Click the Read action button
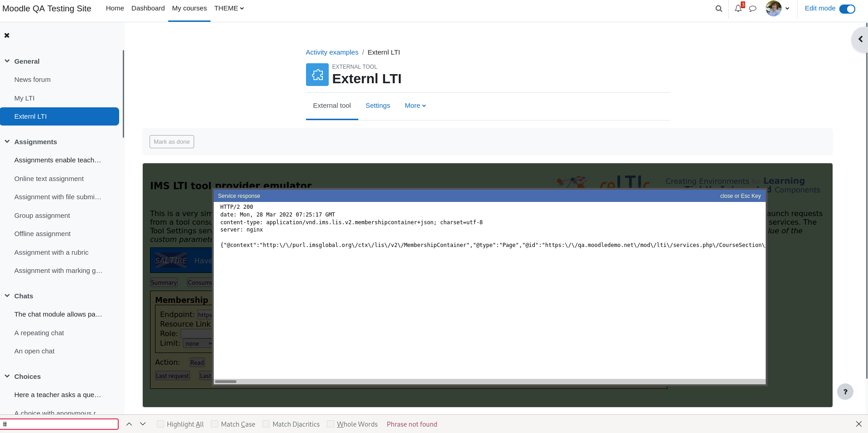Screen dimensions: 868x433 (197, 363)
